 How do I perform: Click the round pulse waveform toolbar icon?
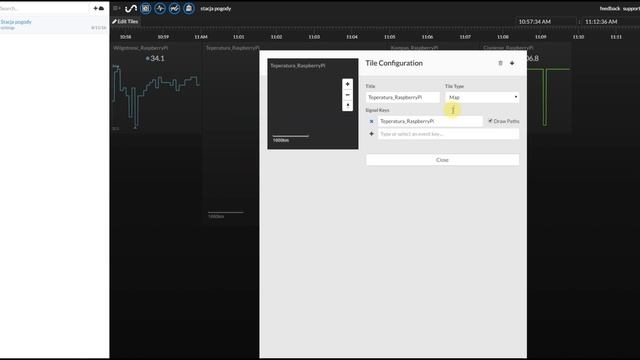[x=160, y=9]
